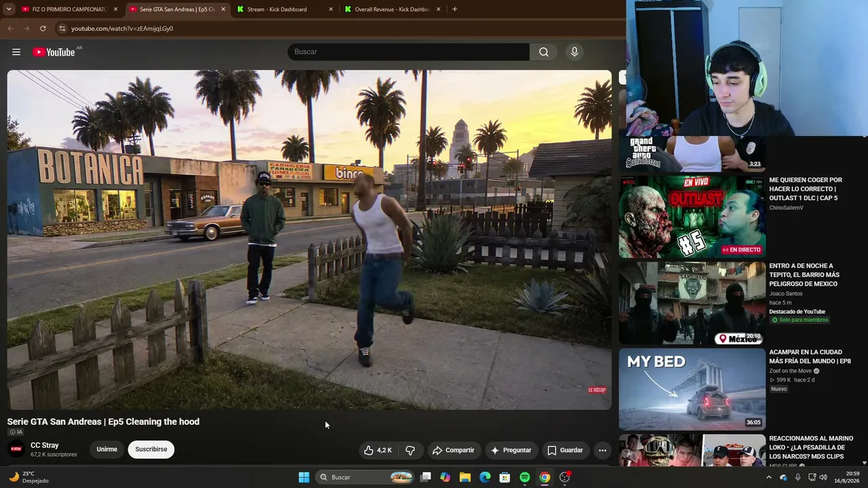Switch to Google Chrome on the taskbar
The height and width of the screenshot is (488, 868).
[545, 477]
